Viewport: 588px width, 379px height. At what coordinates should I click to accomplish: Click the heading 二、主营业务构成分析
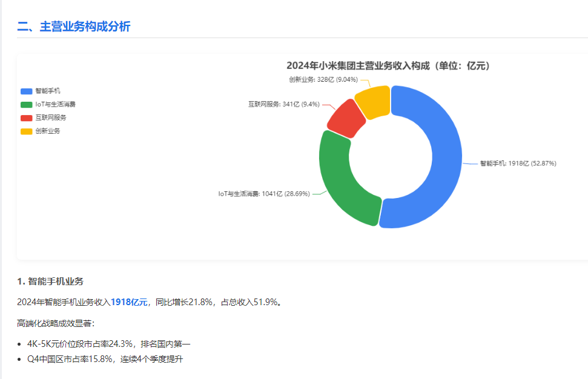(x=74, y=27)
